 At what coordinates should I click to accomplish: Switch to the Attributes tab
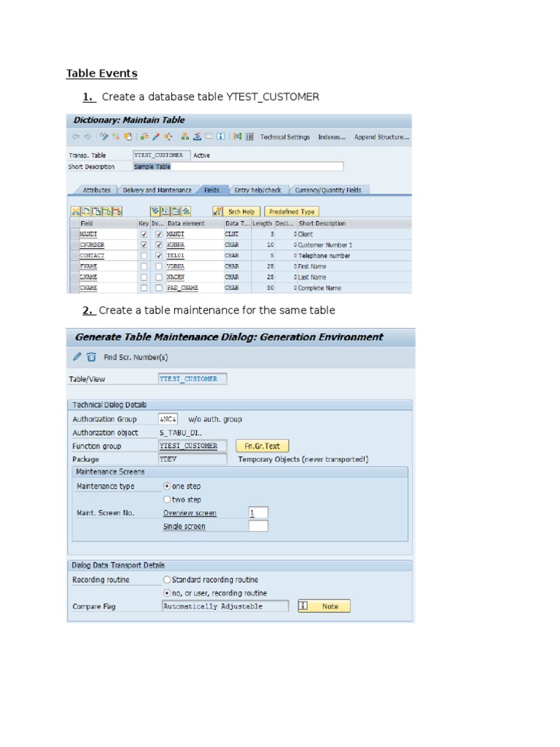coord(96,190)
